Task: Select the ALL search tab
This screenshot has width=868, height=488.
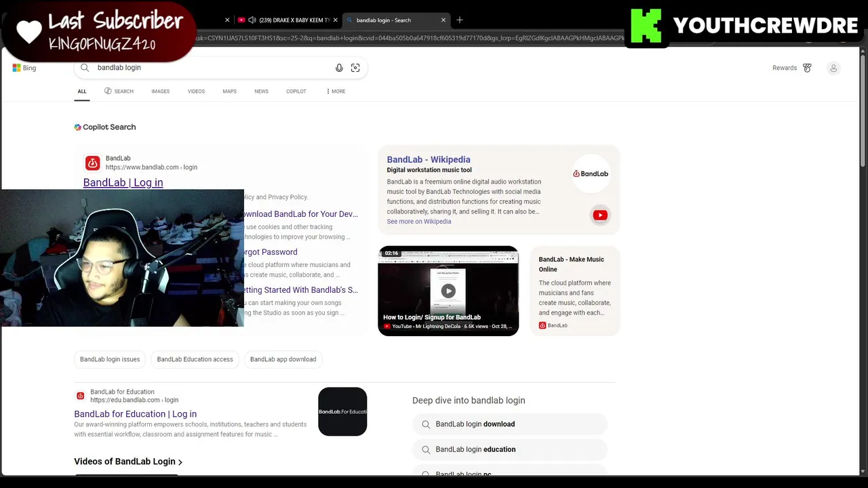Action: tap(82, 91)
